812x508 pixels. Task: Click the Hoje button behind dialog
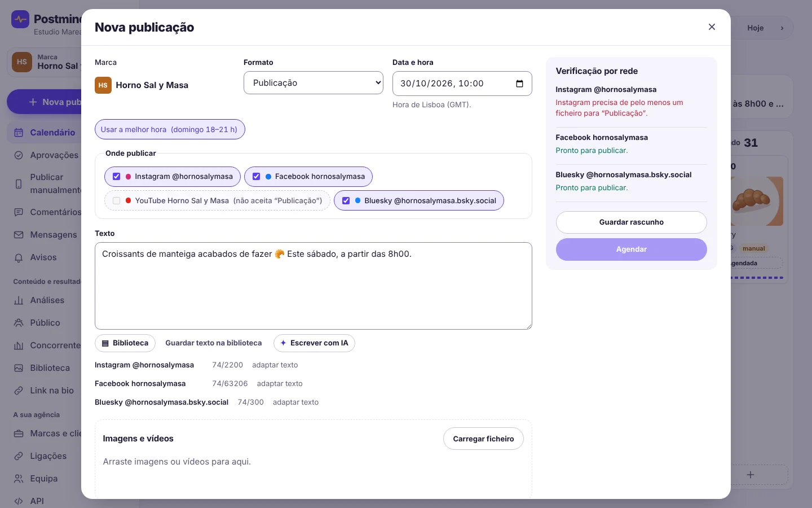click(756, 28)
